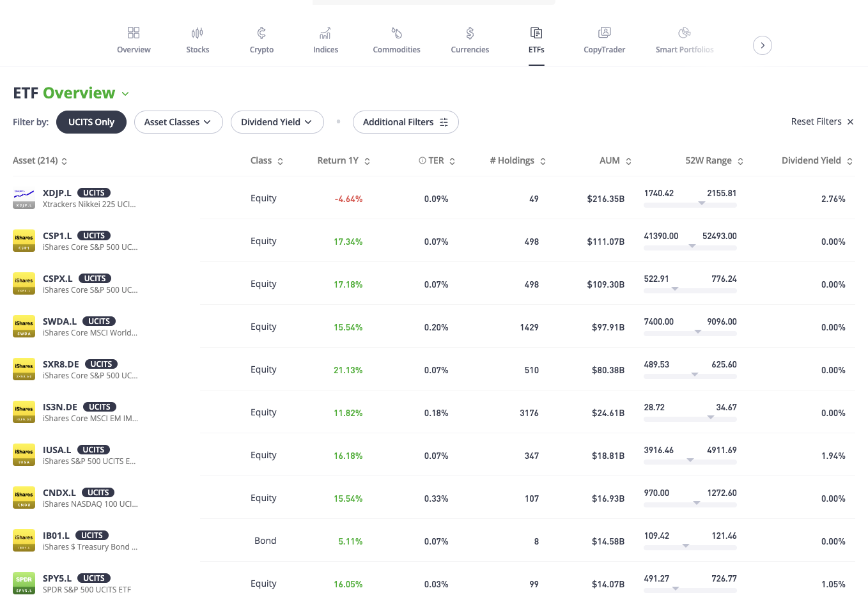Open the SWDA.L ticker link
This screenshot has width=868, height=595.
[x=59, y=321]
